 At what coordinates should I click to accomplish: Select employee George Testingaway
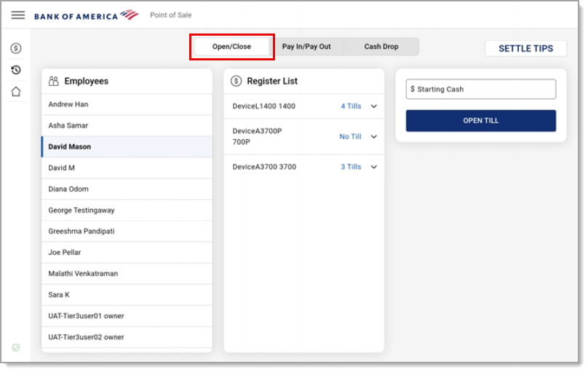(127, 210)
